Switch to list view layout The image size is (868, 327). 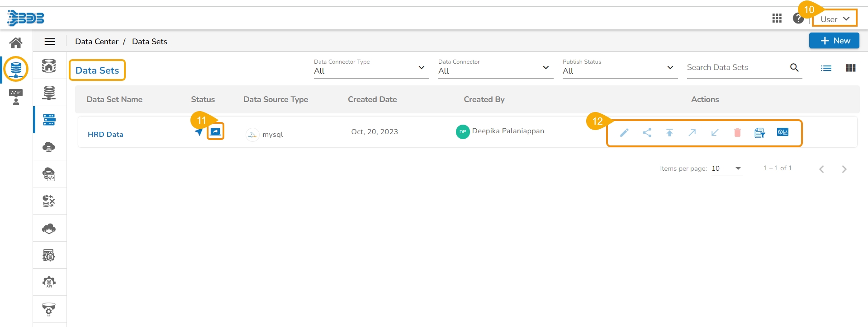click(x=826, y=68)
